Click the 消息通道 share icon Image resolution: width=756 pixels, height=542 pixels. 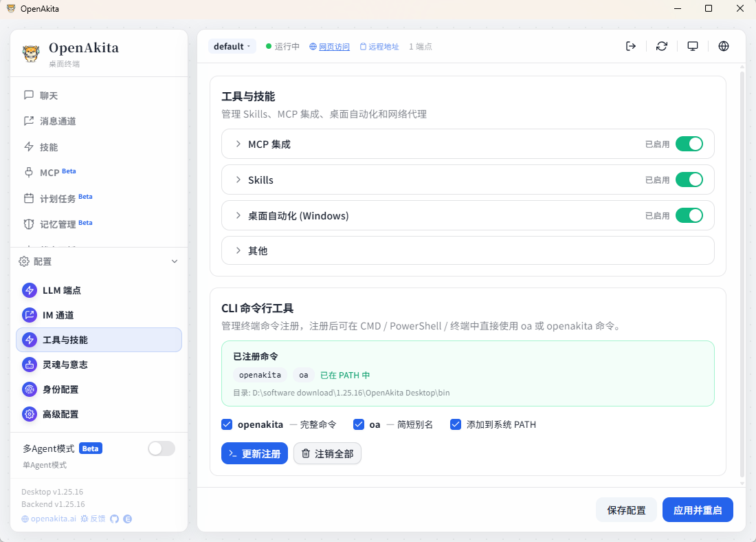point(29,120)
